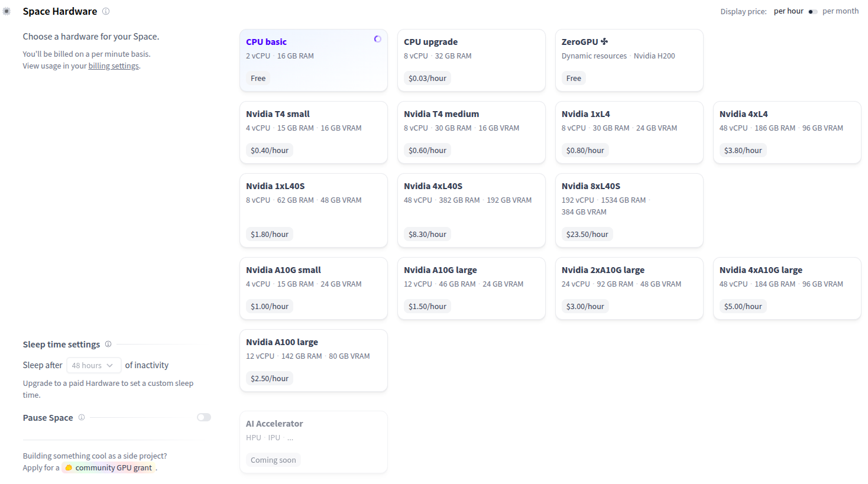Click the Sleep time settings info icon
The height and width of the screenshot is (484, 868).
[x=108, y=343]
